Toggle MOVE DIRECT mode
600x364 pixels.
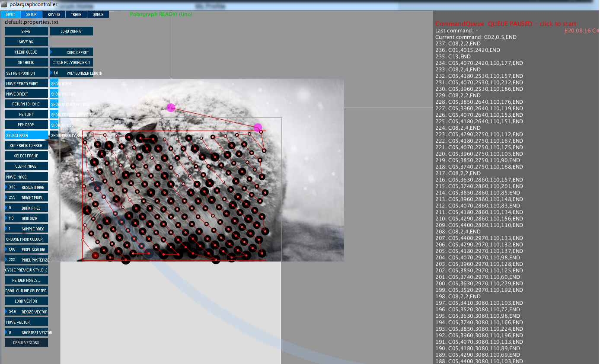tap(26, 94)
